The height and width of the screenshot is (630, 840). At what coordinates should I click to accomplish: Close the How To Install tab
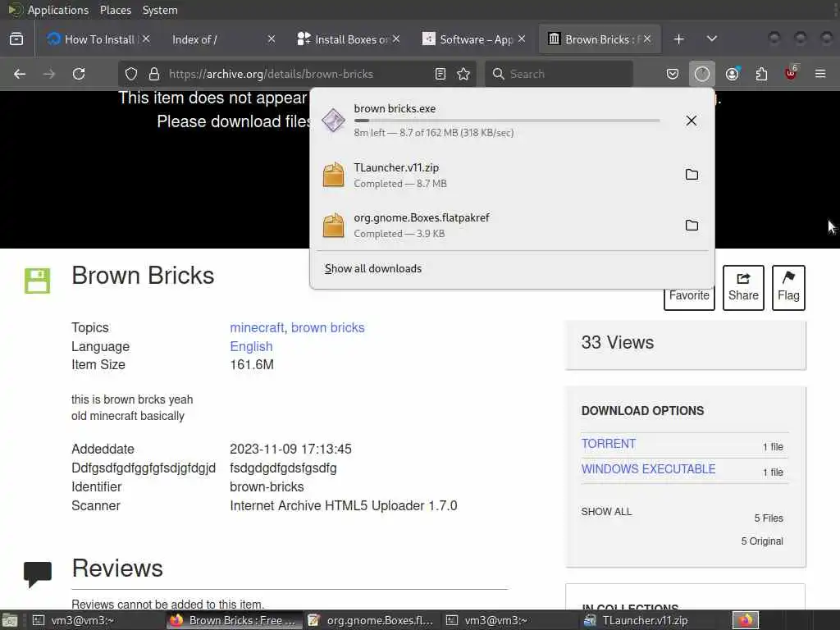click(146, 39)
